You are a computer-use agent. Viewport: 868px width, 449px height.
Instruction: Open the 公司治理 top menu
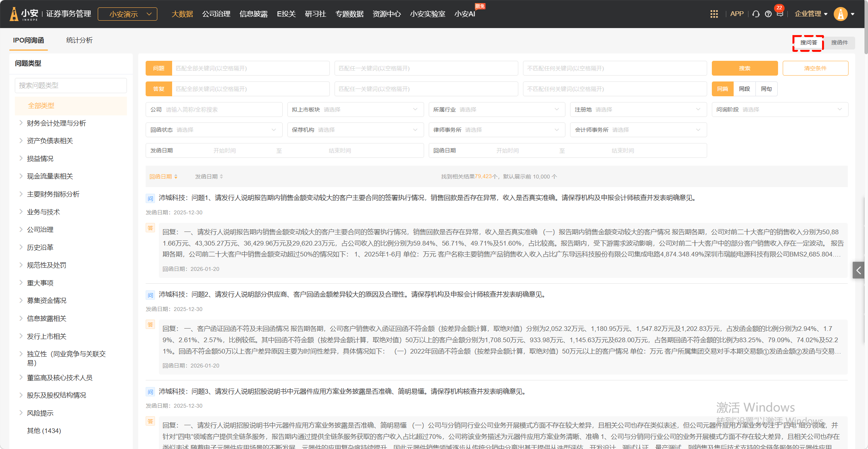coord(216,14)
